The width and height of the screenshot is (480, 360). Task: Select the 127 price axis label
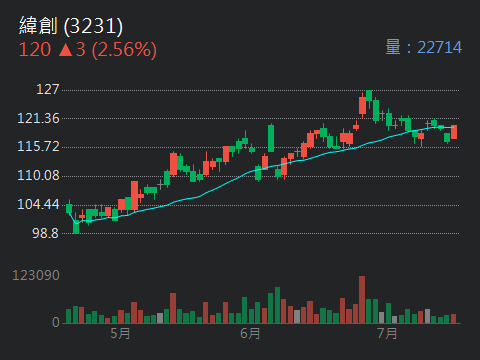tap(48, 89)
